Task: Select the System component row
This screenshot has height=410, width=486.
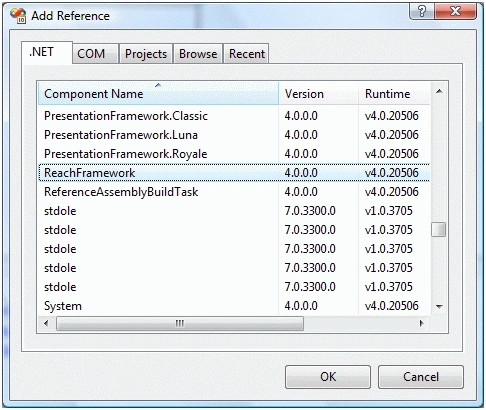Action: [234, 306]
